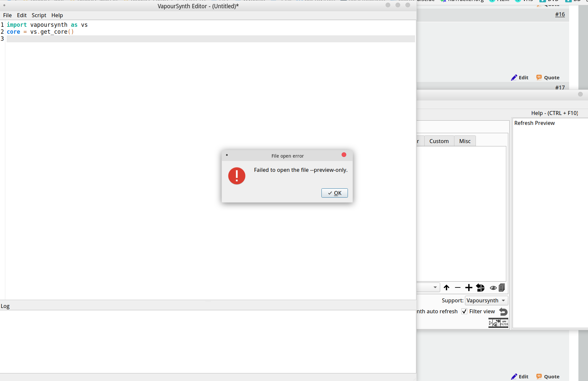This screenshot has height=381, width=588.
Task: Switch to the Misc tab
Action: pos(465,141)
